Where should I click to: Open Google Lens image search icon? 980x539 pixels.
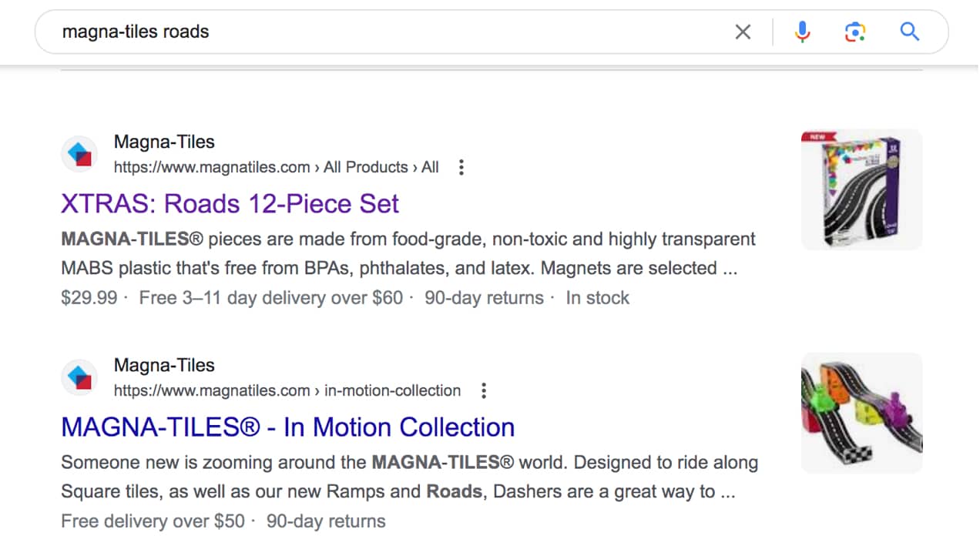(855, 32)
